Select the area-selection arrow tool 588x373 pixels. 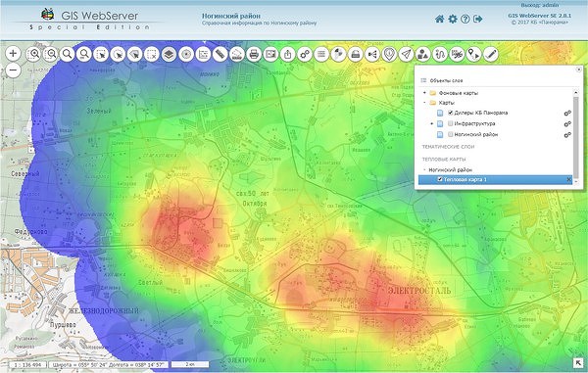101,54
